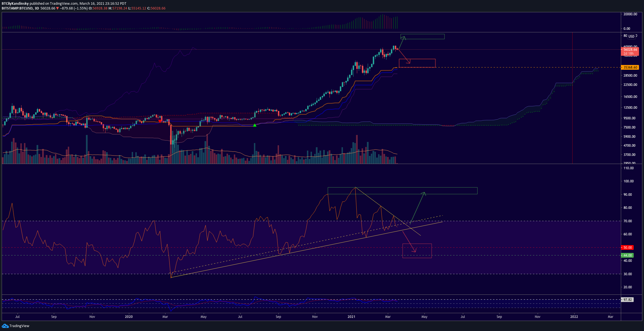Viewport: 644px width, 331px height.
Task: Select the green upward arrow on RSI panel
Action: pyautogui.click(x=418, y=208)
